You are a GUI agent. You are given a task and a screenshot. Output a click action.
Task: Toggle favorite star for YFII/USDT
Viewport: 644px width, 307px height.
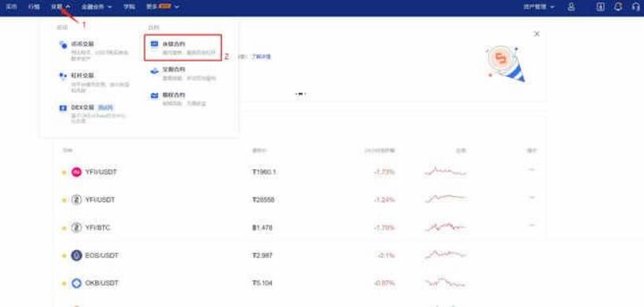(64, 172)
